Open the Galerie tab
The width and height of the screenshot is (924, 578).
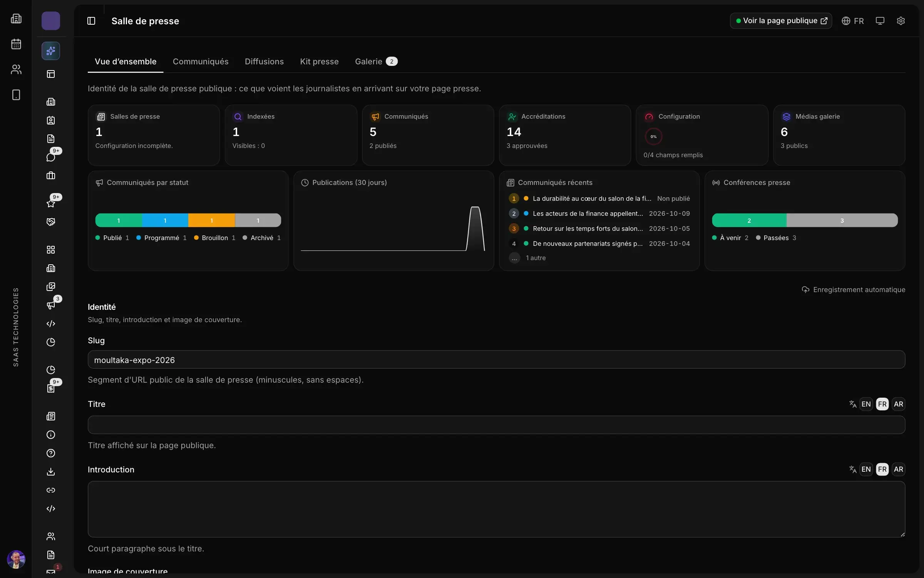(376, 62)
